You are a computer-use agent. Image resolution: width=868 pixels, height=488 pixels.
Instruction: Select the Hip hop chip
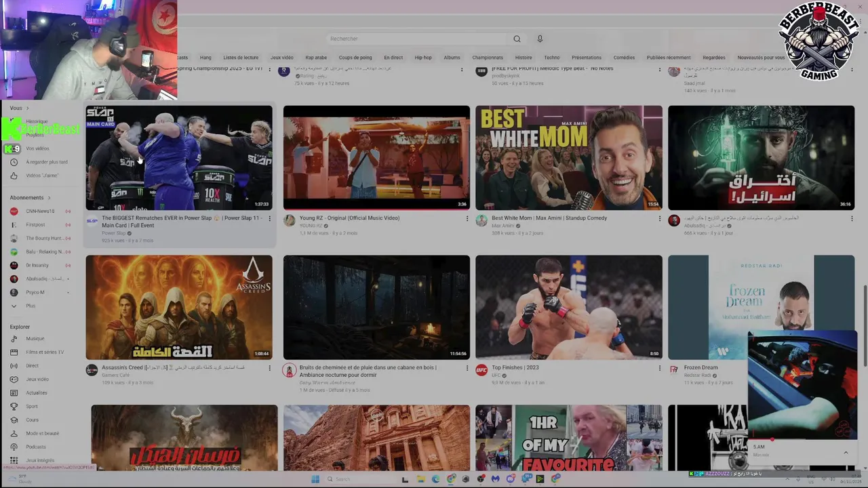[x=423, y=58]
